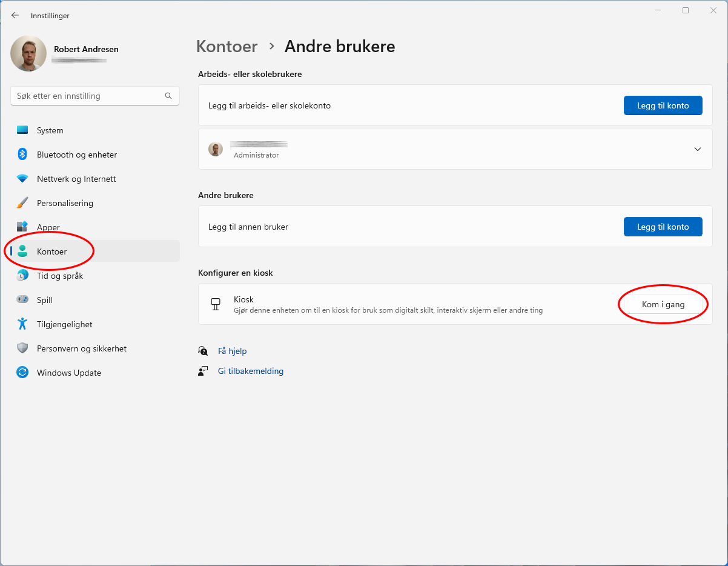Select the Windows Update sync icon

click(x=22, y=373)
